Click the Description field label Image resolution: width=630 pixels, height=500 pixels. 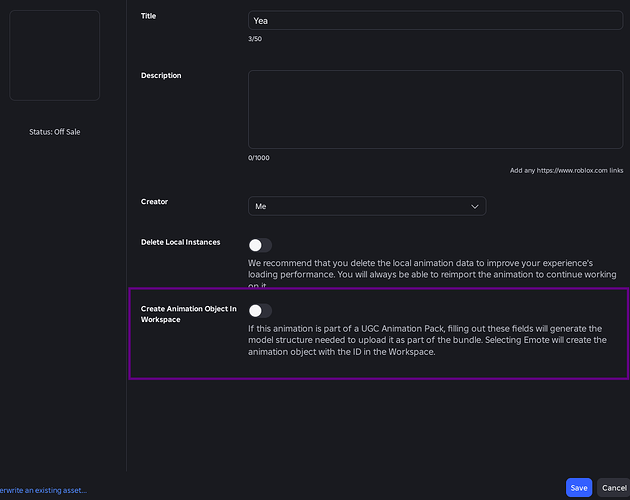(161, 76)
